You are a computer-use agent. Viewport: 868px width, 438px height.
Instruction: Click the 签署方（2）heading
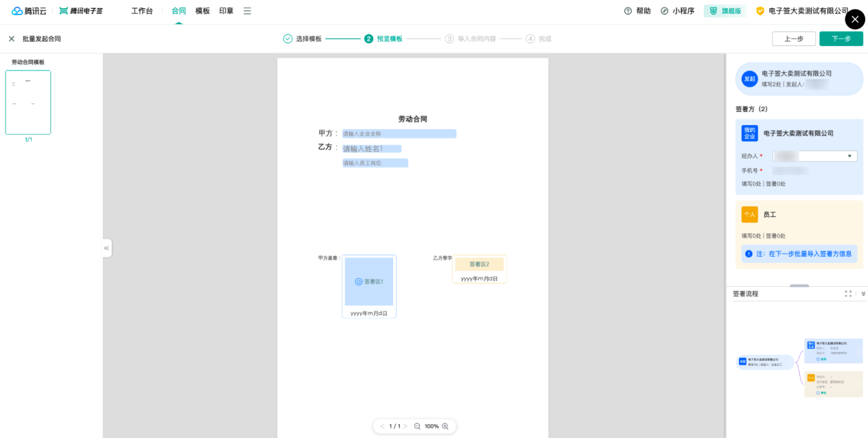(x=751, y=108)
